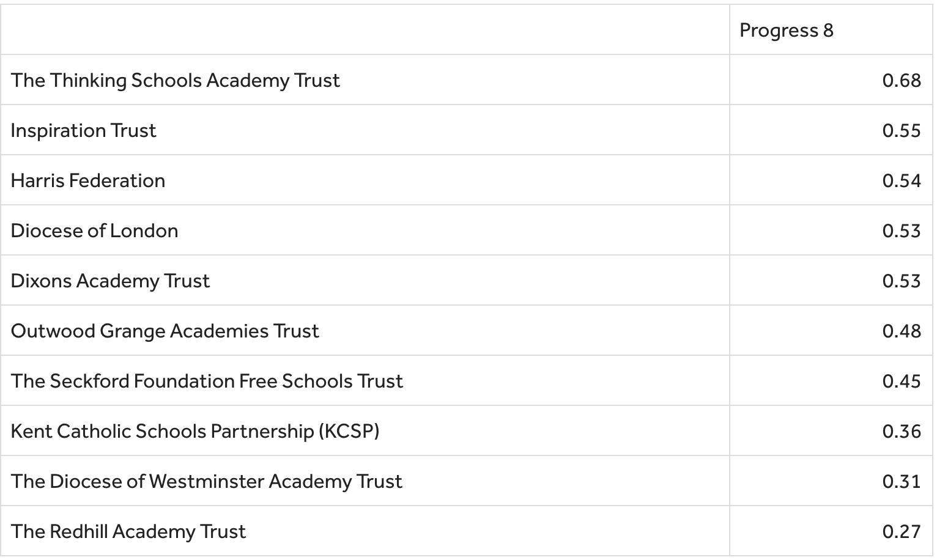The width and height of the screenshot is (937, 560).
Task: Click Dixons Academy Trust's 0.53 score
Action: click(901, 281)
